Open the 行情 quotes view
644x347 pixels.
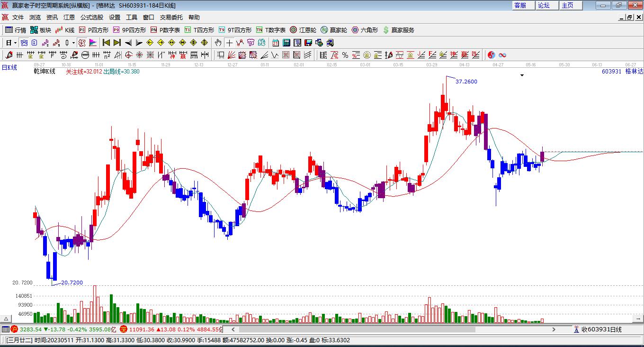click(x=16, y=30)
